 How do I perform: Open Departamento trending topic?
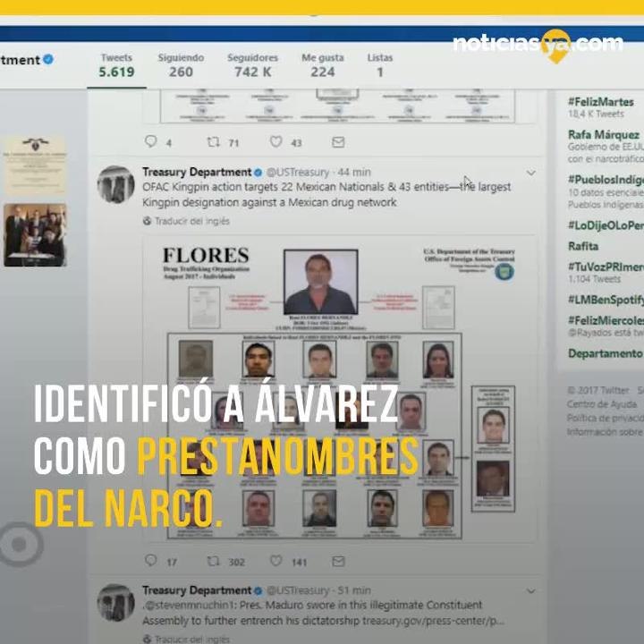(605, 353)
